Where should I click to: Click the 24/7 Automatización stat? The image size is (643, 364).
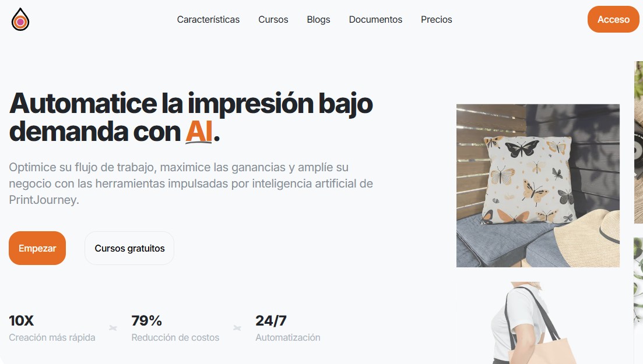pos(288,328)
